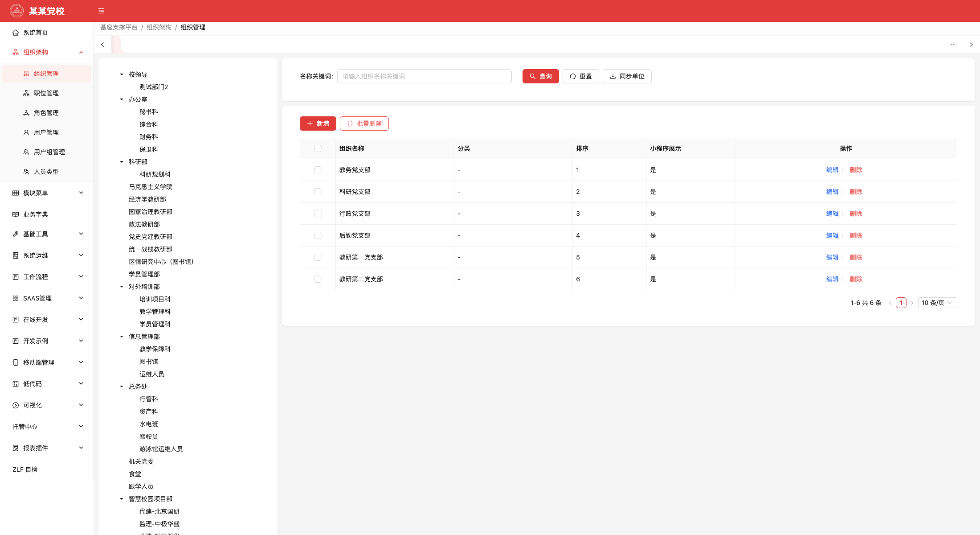This screenshot has width=980, height=535.
Task: Collapse the 组织架构 sidebar menu
Action: [x=81, y=52]
